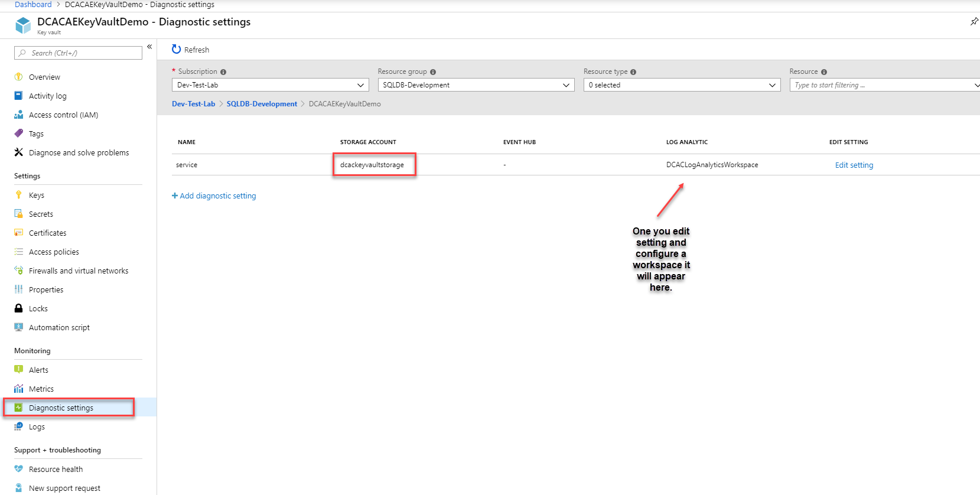
Task: Click the EVENT HUB column header
Action: pyautogui.click(x=519, y=142)
